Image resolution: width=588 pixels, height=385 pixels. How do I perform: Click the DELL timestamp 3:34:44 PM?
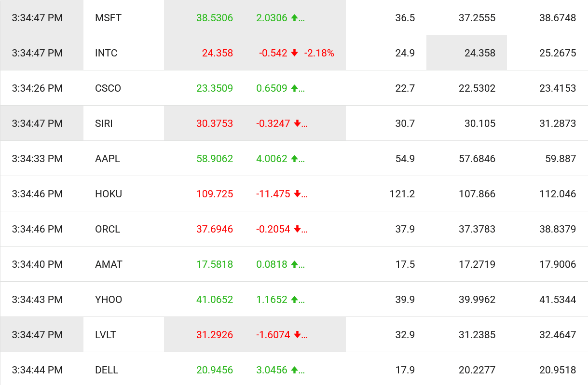pos(37,370)
